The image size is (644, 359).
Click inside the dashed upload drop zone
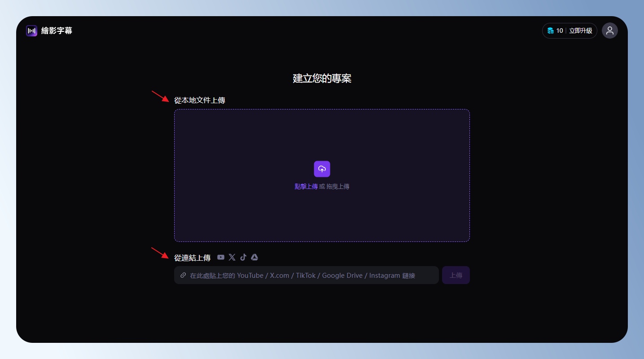322,135
